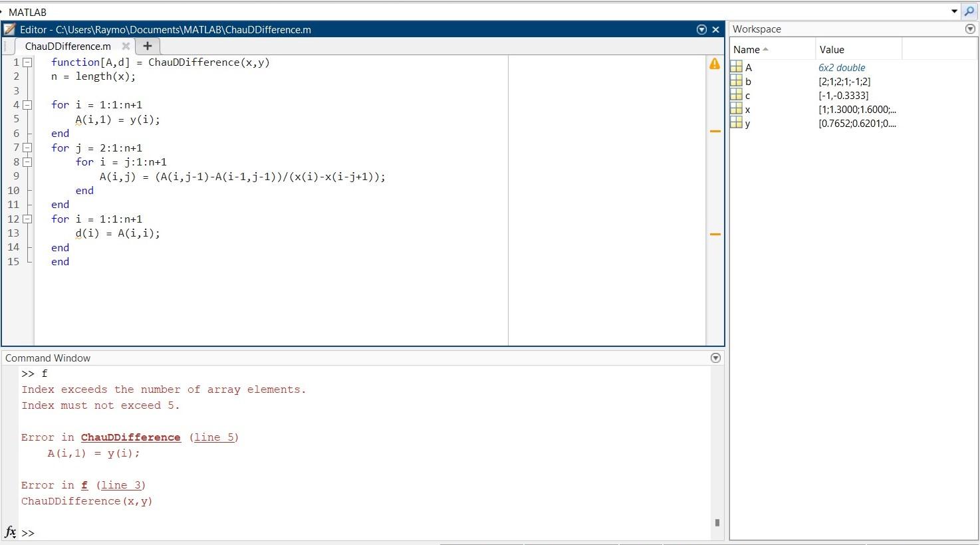Close the ChauDDifference.m tab
The width and height of the screenshot is (980, 545).
click(126, 46)
